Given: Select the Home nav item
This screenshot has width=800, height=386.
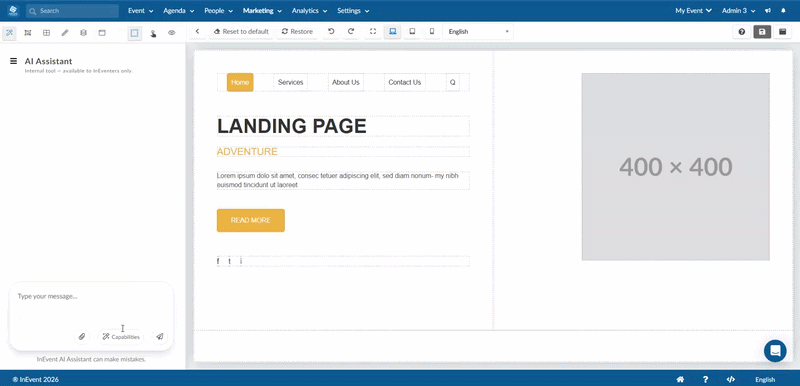Looking at the screenshot, I should [240, 82].
